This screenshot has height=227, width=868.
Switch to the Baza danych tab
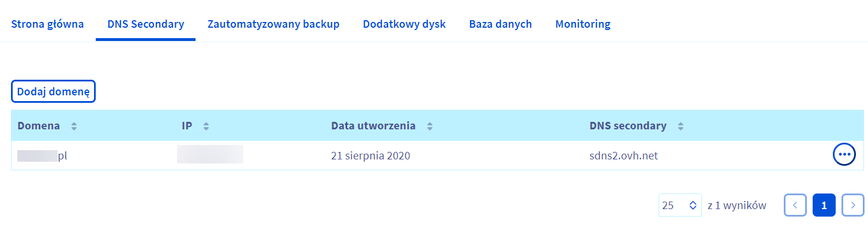pos(501,24)
